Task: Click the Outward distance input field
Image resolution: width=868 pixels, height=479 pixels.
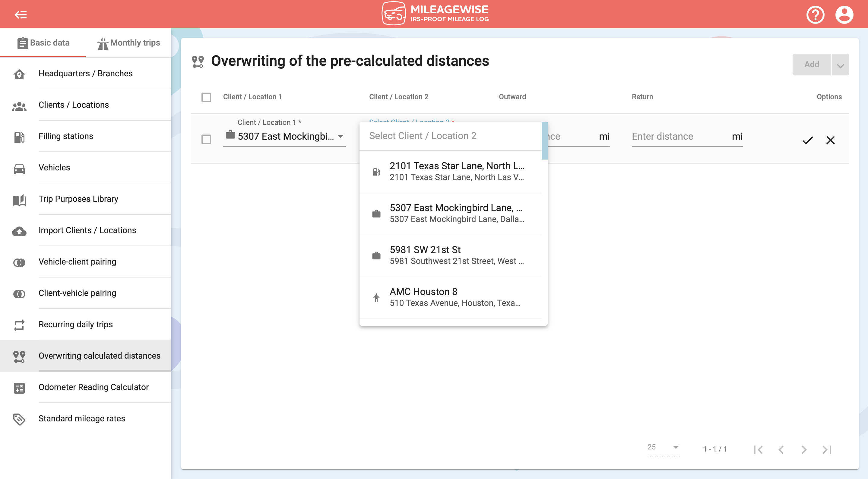Action: click(578, 137)
